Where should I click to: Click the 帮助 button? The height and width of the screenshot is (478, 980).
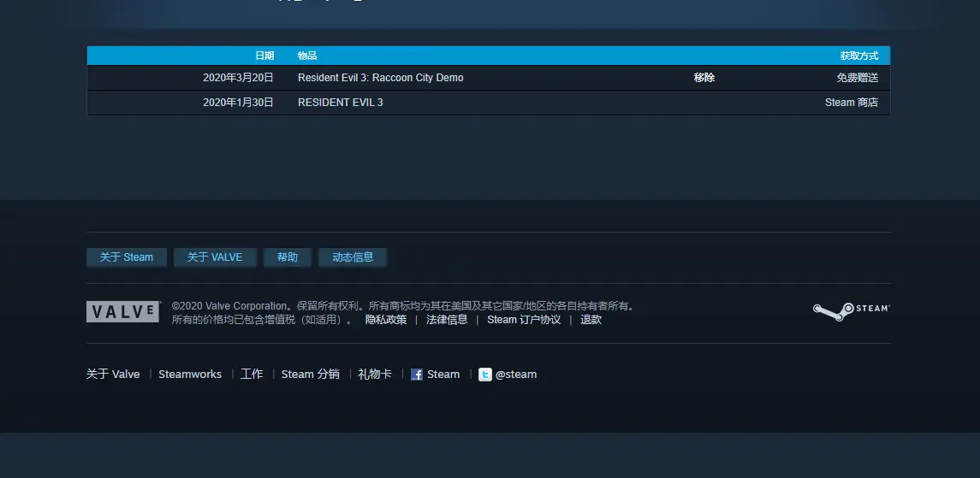click(x=288, y=257)
